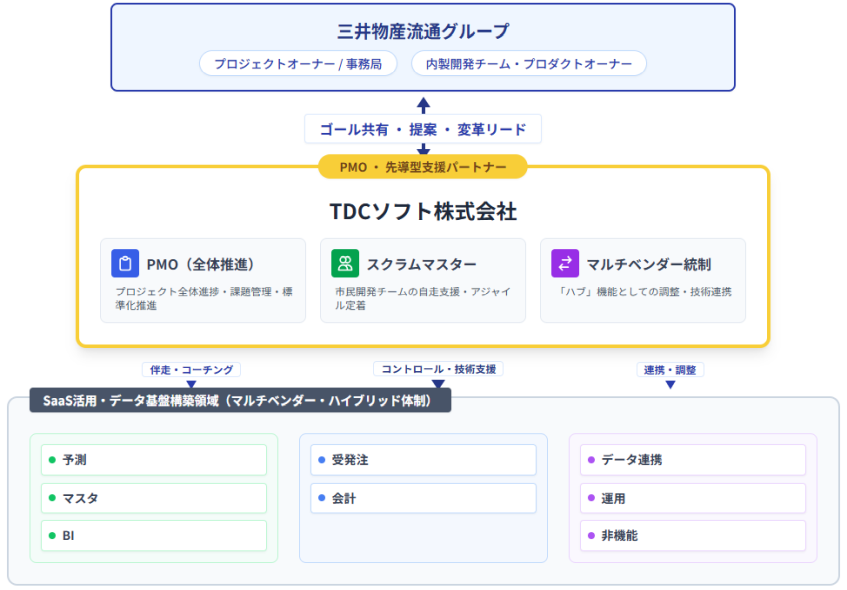Screen dimensions: 847x590
Task: Choose the 受発注 item box
Action: 423,460
